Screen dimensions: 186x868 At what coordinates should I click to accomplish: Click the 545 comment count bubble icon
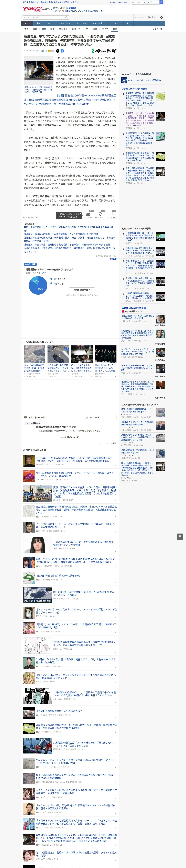pyautogui.click(x=42, y=51)
